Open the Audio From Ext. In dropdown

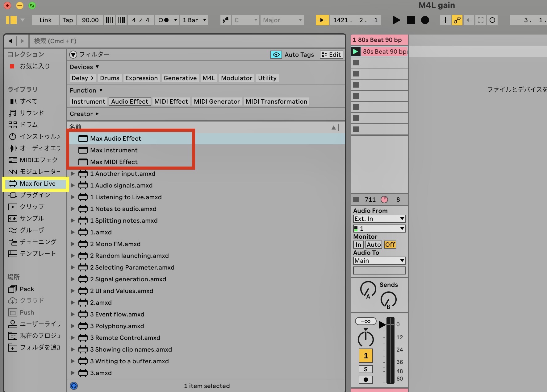(x=379, y=219)
